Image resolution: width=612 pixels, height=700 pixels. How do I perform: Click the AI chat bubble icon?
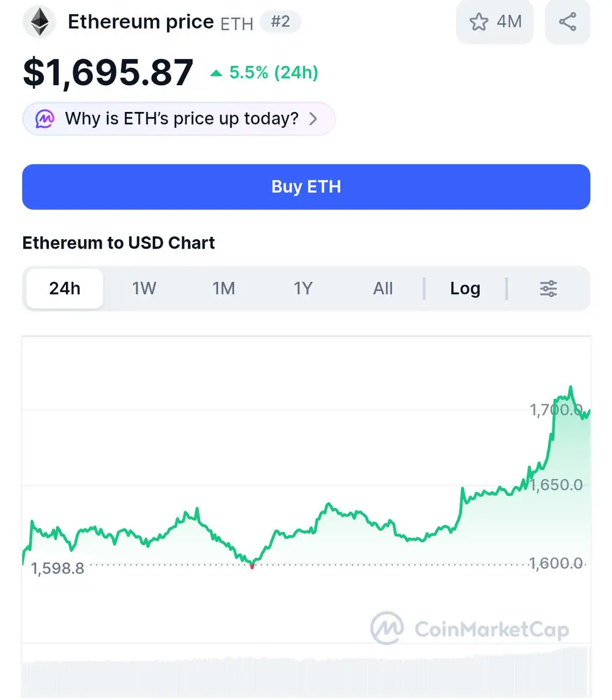(45, 119)
